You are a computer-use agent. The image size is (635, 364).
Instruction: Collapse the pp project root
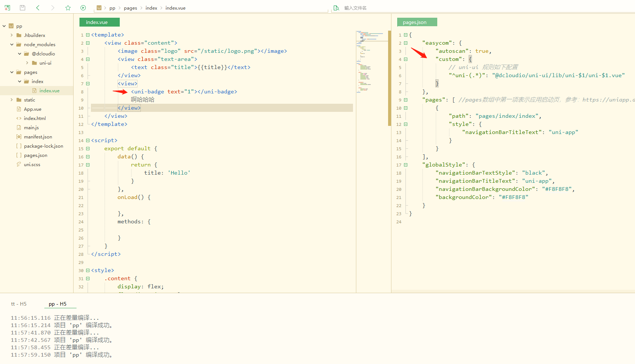4,26
